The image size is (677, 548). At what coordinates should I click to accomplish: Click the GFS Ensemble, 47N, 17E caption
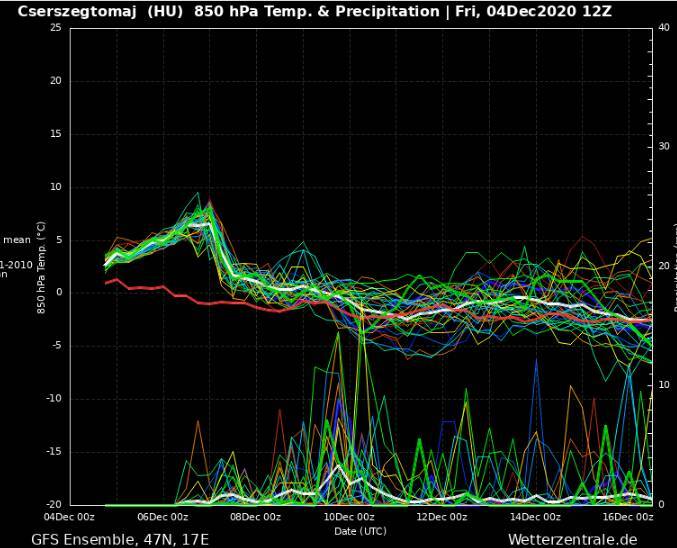(x=120, y=539)
